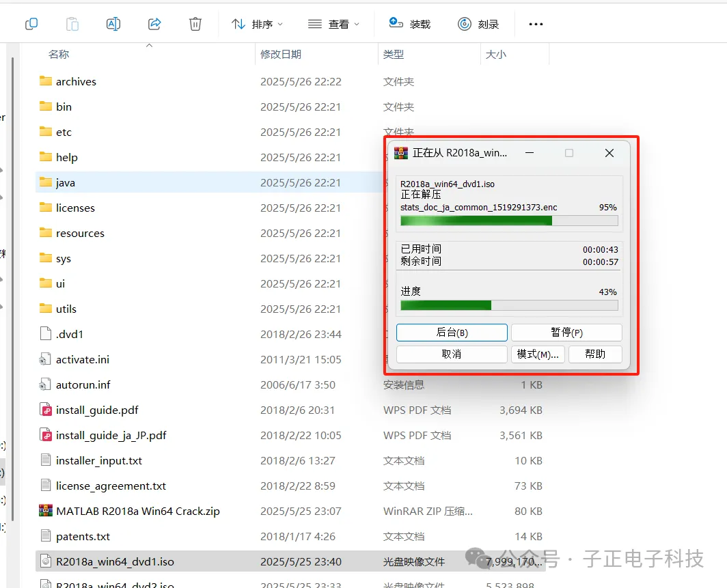Click the Paste clipboard icon
The width and height of the screenshot is (727, 588).
tap(72, 24)
